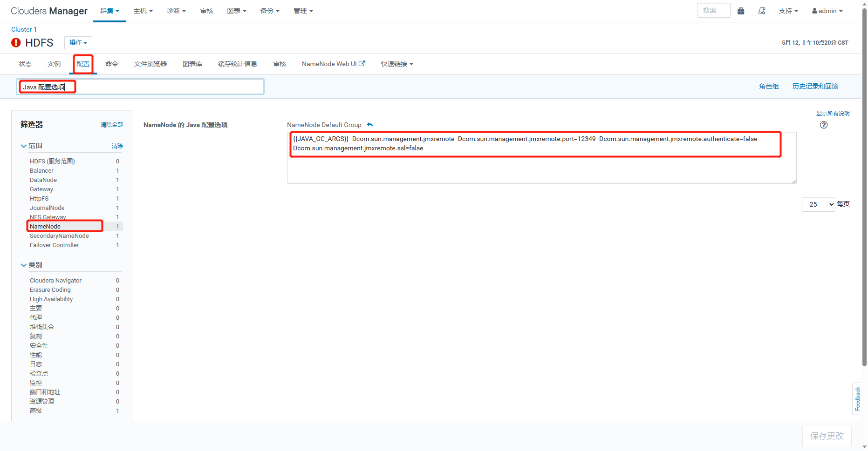868x451 pixels.
Task: Select the NameNode scope filter
Action: pyautogui.click(x=75, y=227)
